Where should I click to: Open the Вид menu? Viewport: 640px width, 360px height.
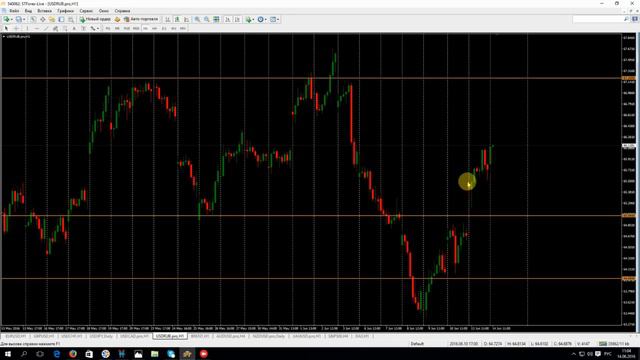coord(28,11)
